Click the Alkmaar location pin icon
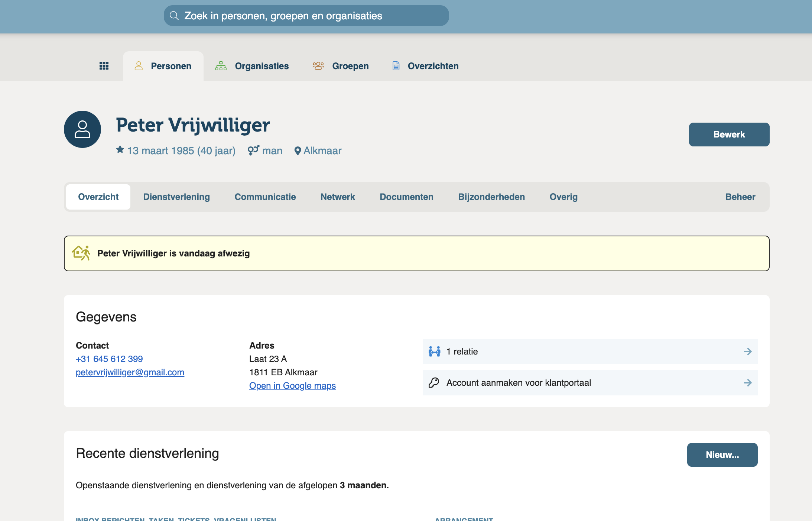 (x=297, y=151)
